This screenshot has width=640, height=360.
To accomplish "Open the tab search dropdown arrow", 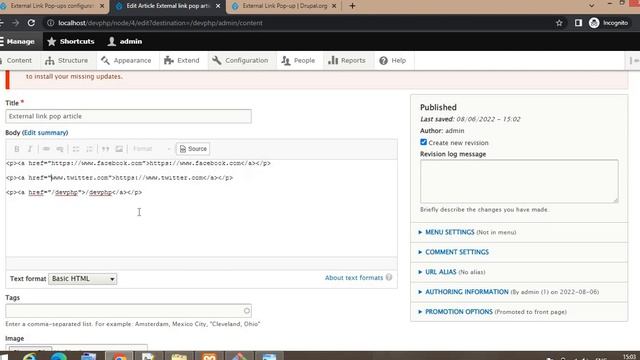I will click(x=591, y=6).
